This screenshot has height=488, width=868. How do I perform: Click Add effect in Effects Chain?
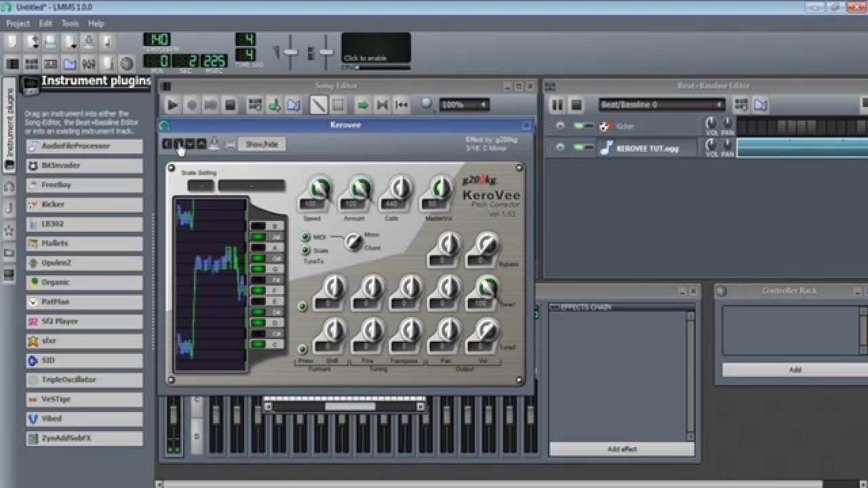pos(622,449)
